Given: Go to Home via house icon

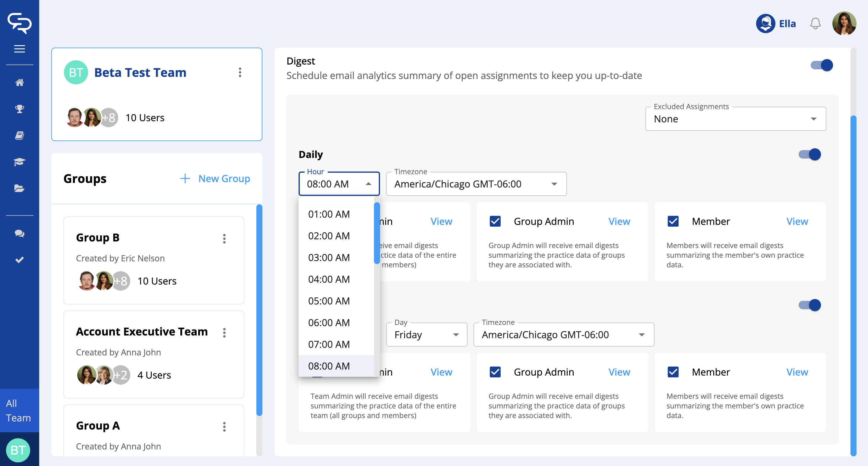Looking at the screenshot, I should tap(20, 83).
